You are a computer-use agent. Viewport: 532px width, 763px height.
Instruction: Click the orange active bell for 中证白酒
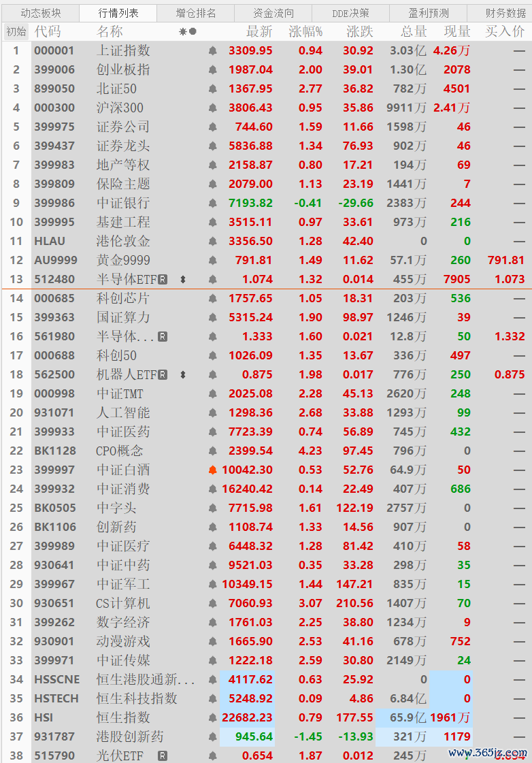[x=212, y=470]
